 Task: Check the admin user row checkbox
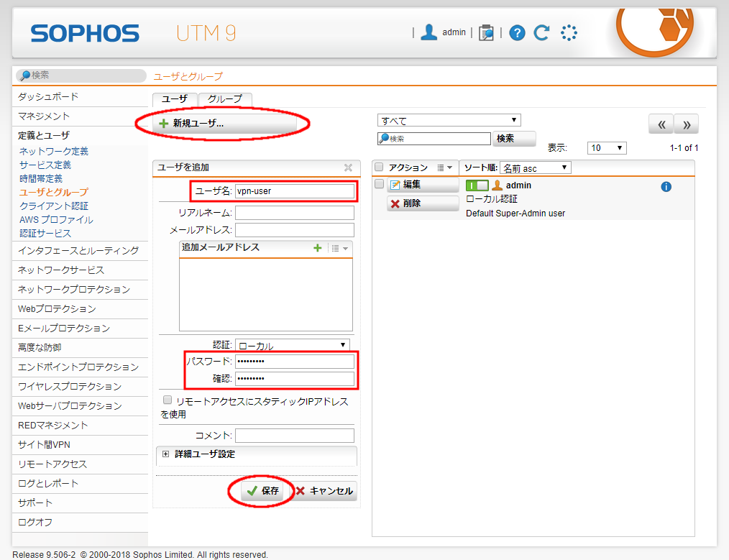[x=380, y=185]
